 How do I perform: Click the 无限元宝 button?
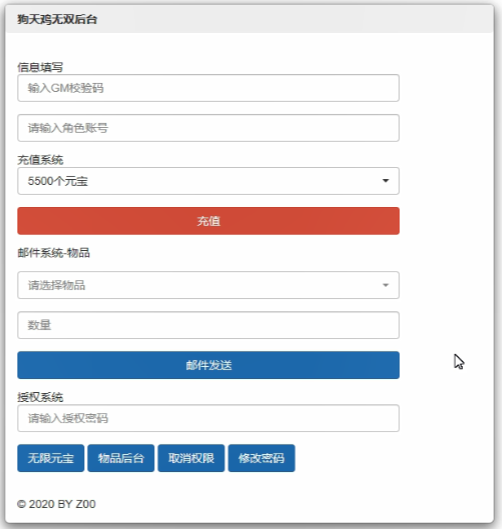coord(51,458)
